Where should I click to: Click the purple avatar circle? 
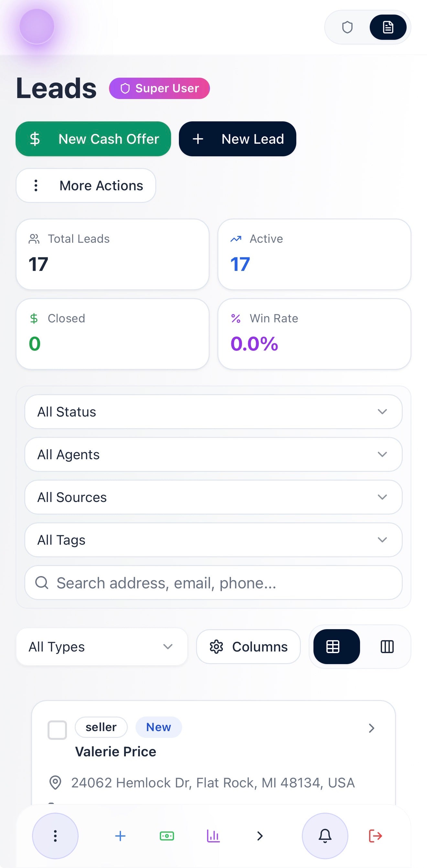pyautogui.click(x=37, y=27)
